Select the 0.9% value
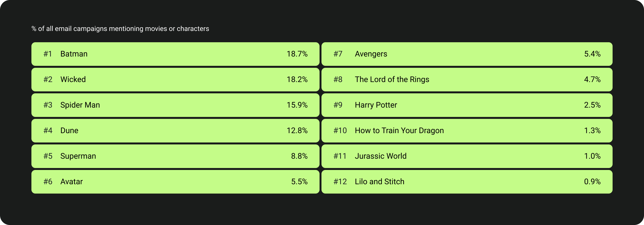The image size is (644, 225). [592, 182]
